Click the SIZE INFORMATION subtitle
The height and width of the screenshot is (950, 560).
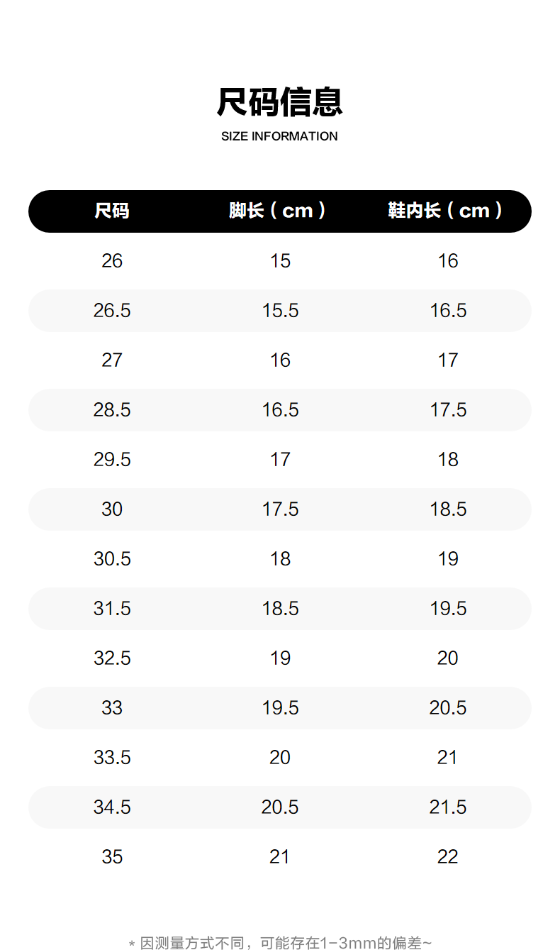[279, 136]
